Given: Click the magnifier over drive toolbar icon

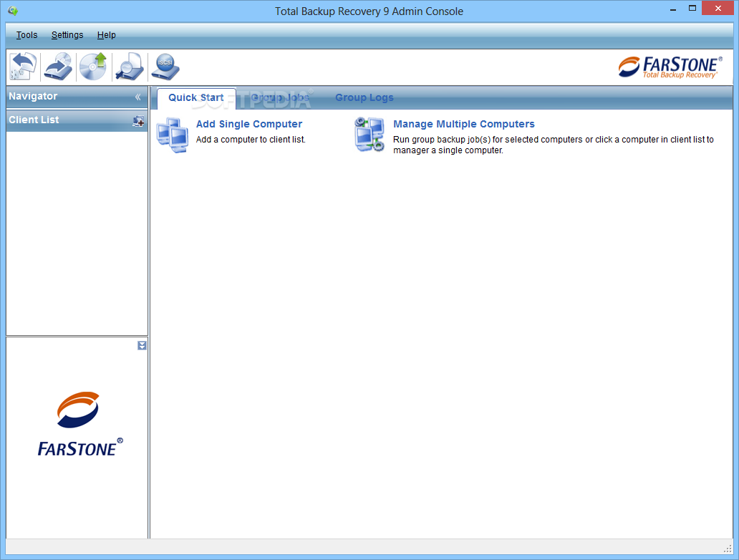Looking at the screenshot, I should pyautogui.click(x=130, y=67).
